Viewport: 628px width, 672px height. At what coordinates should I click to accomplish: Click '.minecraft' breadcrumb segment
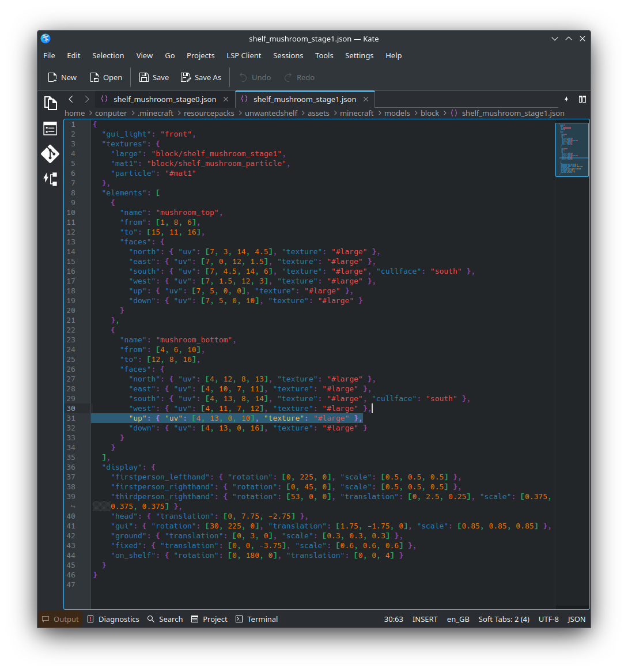point(156,113)
